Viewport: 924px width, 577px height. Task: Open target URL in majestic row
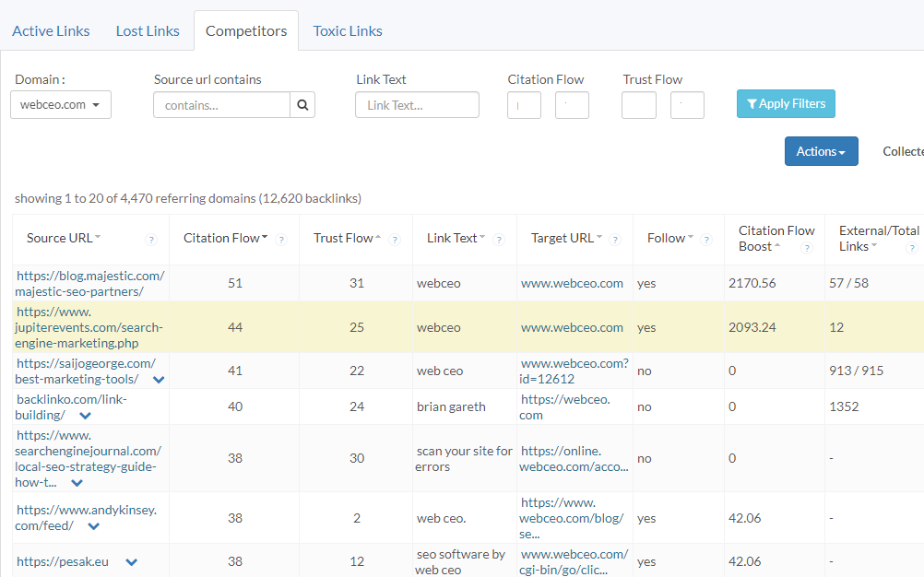point(572,283)
